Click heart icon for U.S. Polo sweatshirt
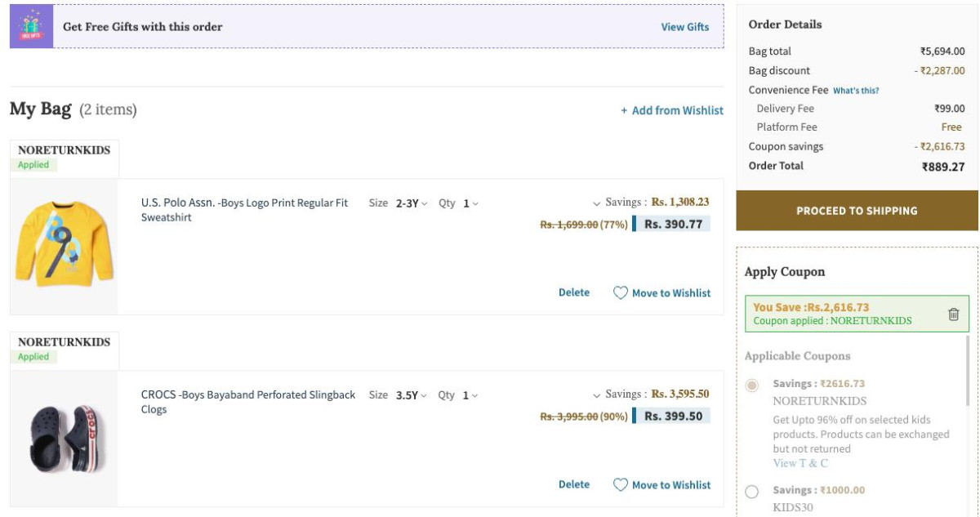Screen dimensions: 980x517 point(621,292)
